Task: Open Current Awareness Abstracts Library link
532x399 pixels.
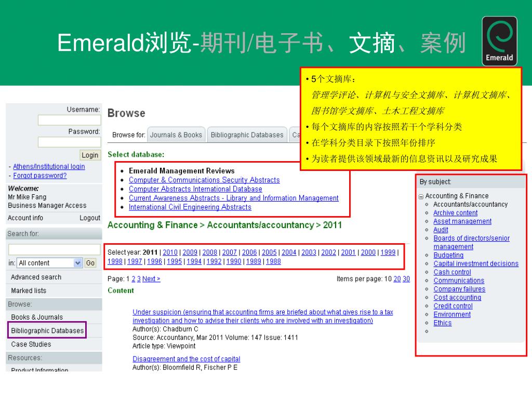Action: [x=233, y=198]
